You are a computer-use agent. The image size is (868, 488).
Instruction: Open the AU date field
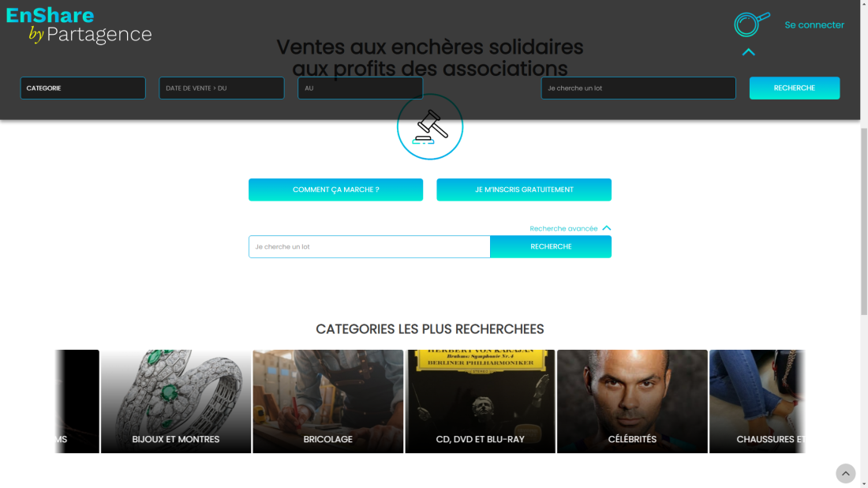coord(361,88)
